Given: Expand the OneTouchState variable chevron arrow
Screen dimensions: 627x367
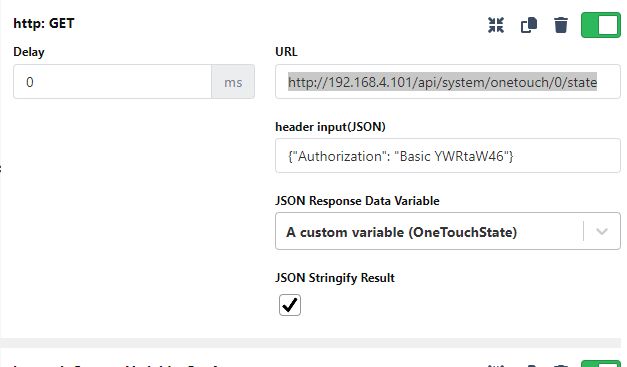Looking at the screenshot, I should 602,231.
